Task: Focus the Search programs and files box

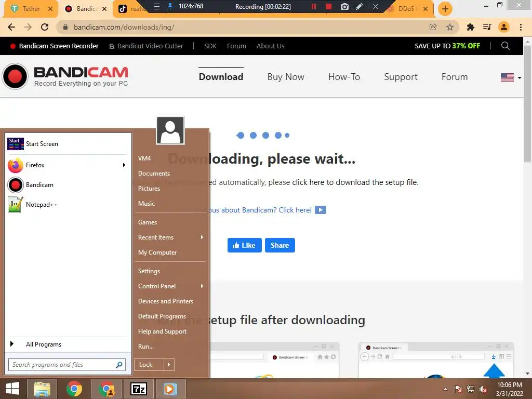Action: pyautogui.click(x=67, y=365)
